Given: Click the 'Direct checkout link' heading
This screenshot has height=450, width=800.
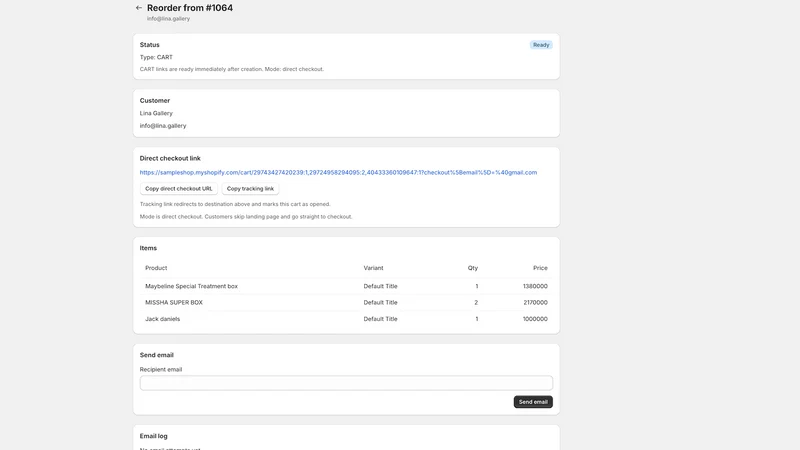Looking at the screenshot, I should point(170,159).
